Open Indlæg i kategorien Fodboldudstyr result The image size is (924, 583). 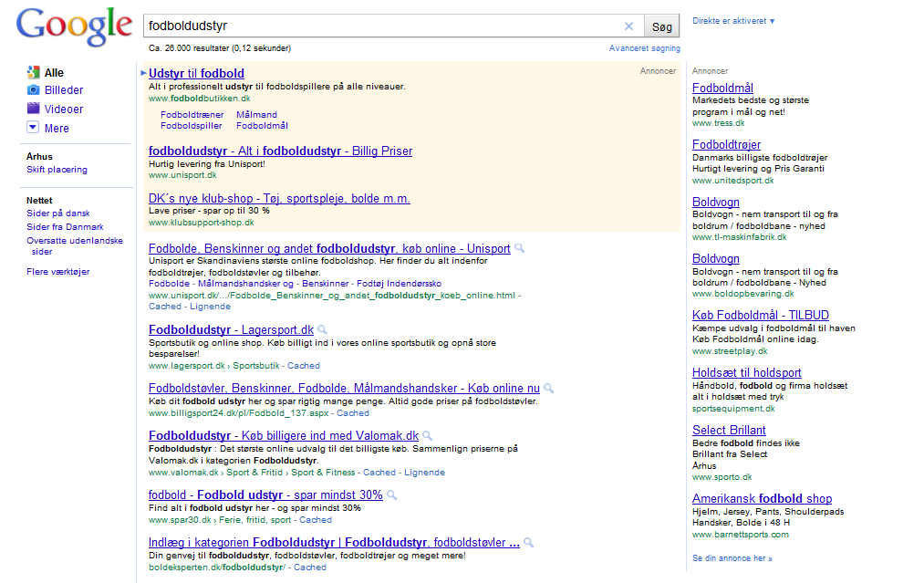(x=334, y=542)
